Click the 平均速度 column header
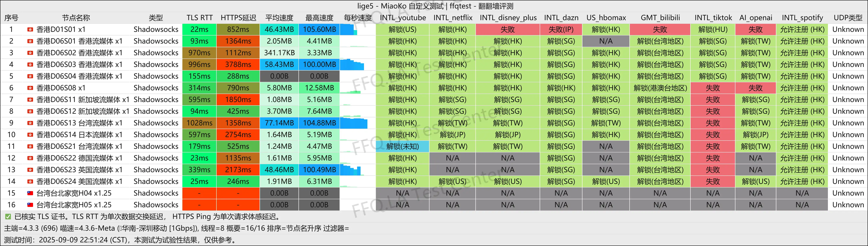 (279, 18)
